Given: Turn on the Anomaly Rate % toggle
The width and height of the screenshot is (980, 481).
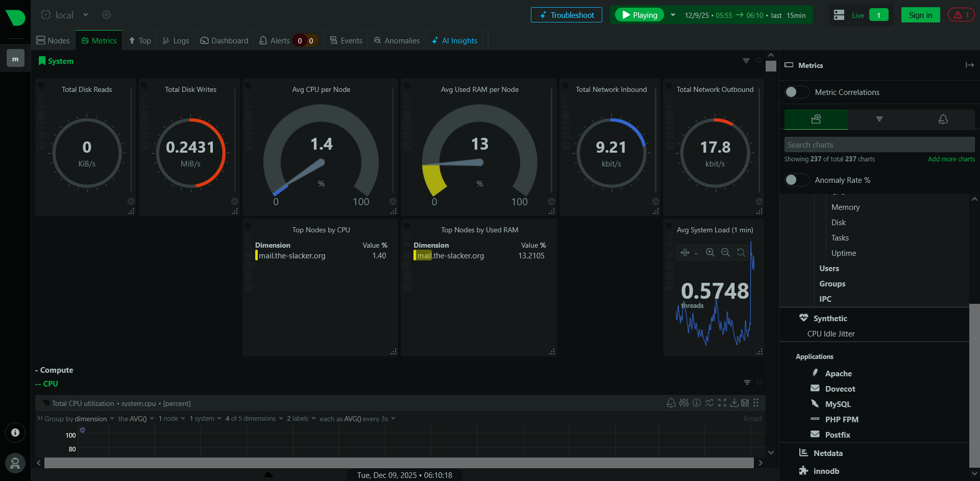Looking at the screenshot, I should [x=797, y=180].
